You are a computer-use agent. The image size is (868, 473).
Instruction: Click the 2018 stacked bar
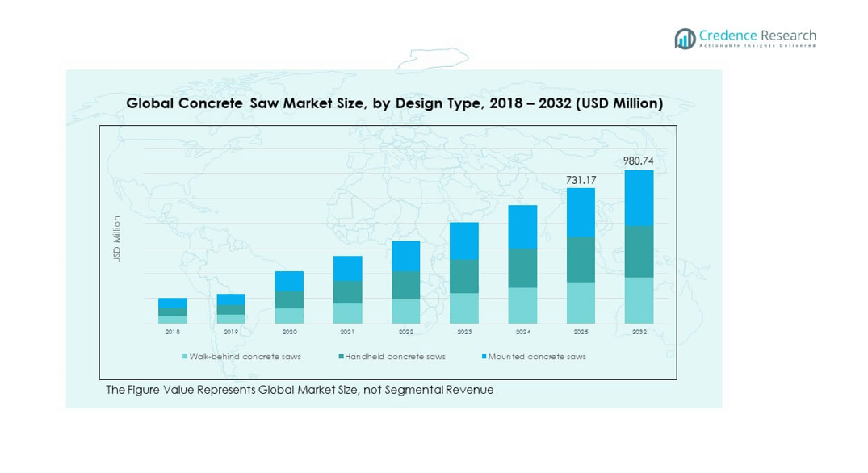pyautogui.click(x=173, y=311)
